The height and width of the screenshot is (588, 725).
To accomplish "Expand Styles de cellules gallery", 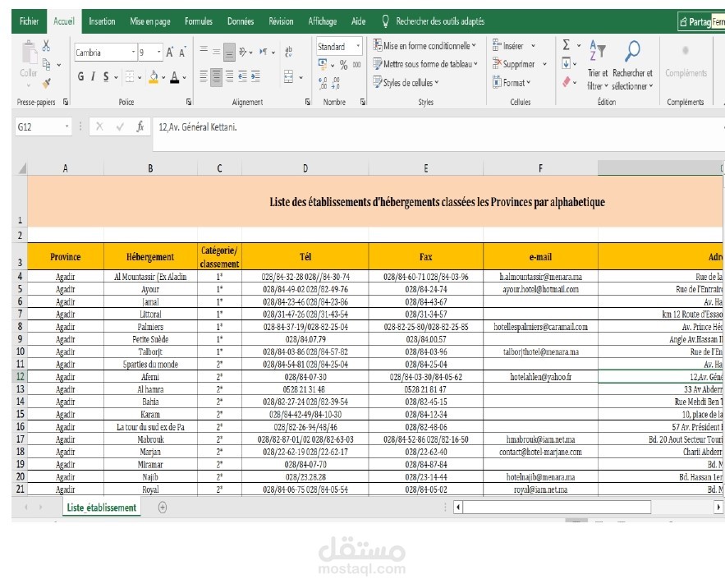I will point(406,82).
